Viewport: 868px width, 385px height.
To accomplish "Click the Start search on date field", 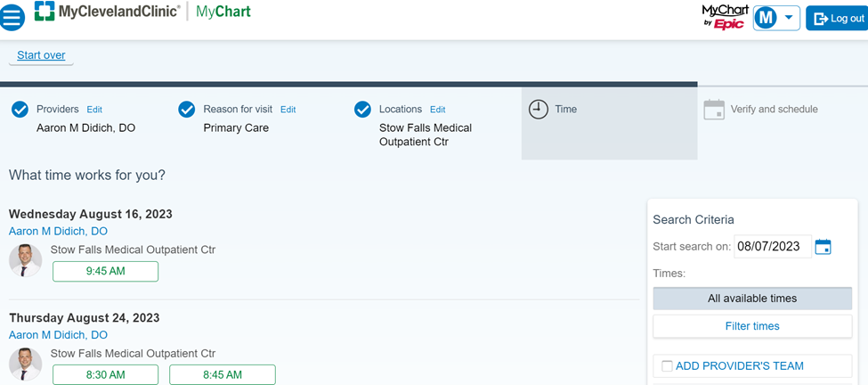I will pos(773,247).
